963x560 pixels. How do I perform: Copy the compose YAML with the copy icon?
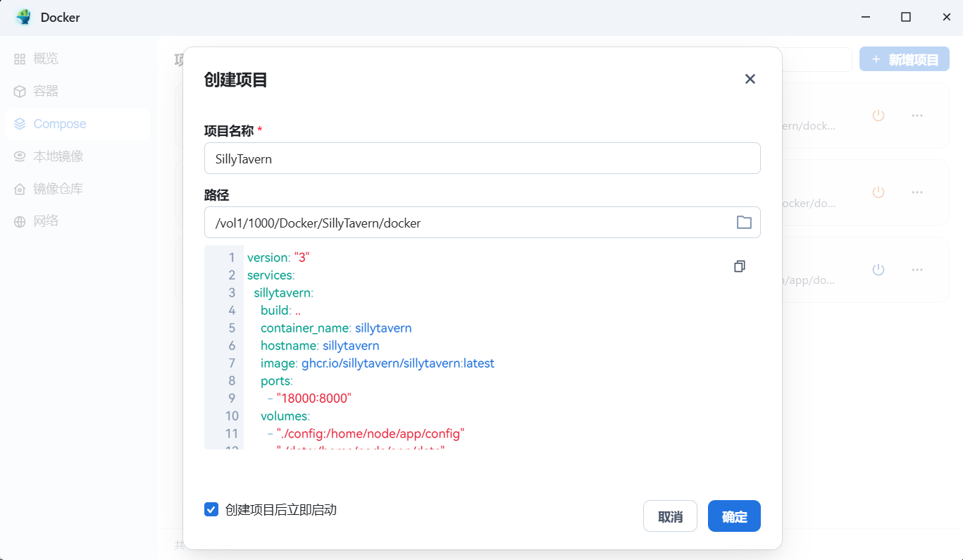(x=739, y=266)
